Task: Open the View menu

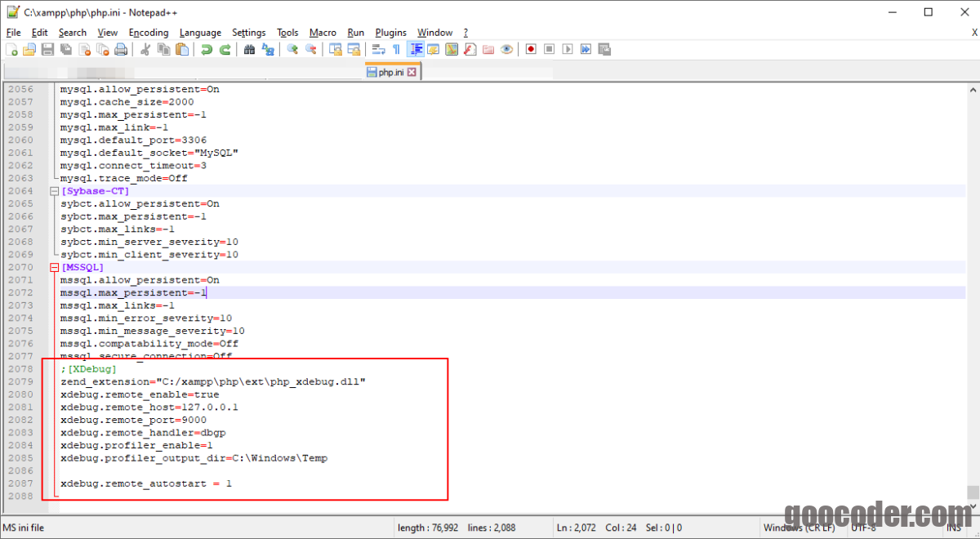Action: 107,33
